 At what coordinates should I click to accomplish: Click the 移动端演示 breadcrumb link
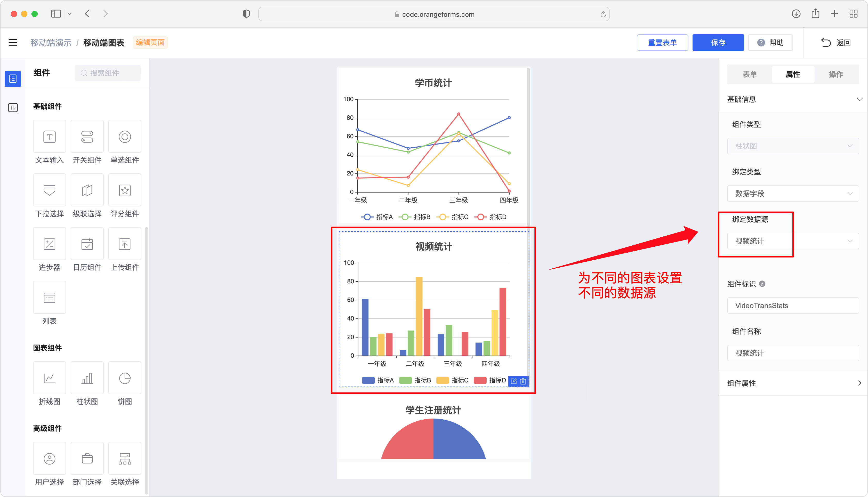point(51,43)
